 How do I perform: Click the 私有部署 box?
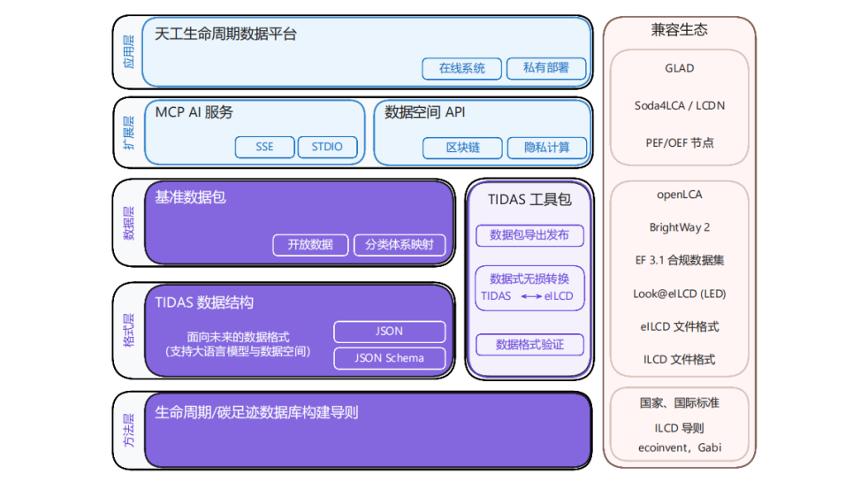(545, 68)
